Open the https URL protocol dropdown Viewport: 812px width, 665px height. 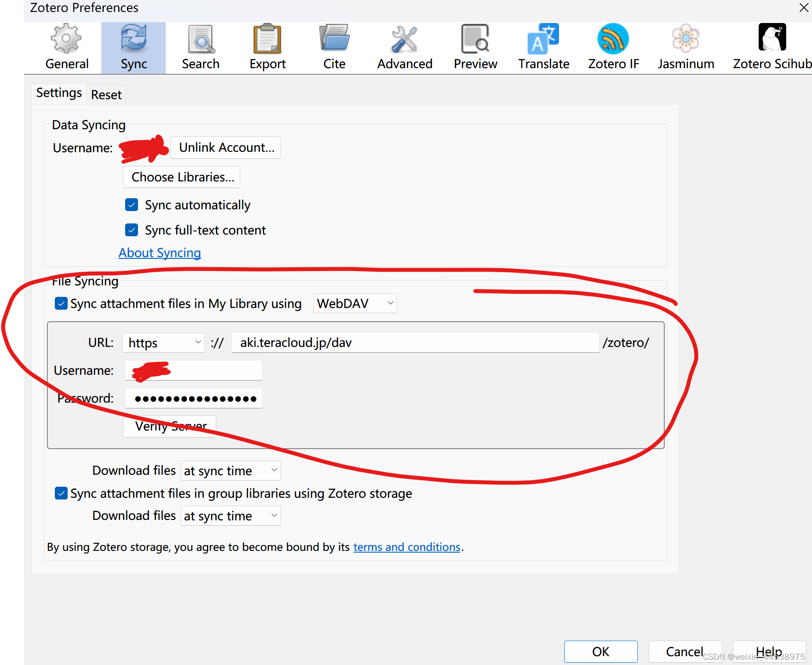[164, 342]
